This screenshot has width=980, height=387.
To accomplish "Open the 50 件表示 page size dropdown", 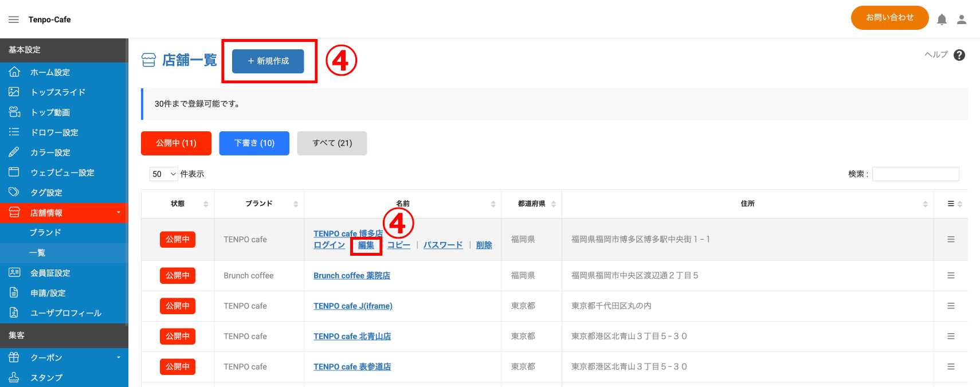I will pyautogui.click(x=164, y=174).
